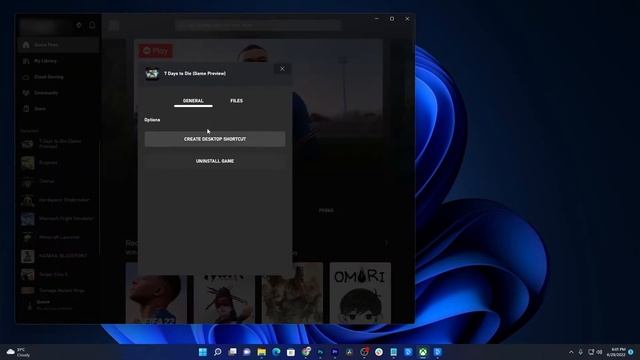Viewport: 640px width, 360px height.
Task: Select Microsoft Flight Simulator in sidebar list
Action: point(58,219)
